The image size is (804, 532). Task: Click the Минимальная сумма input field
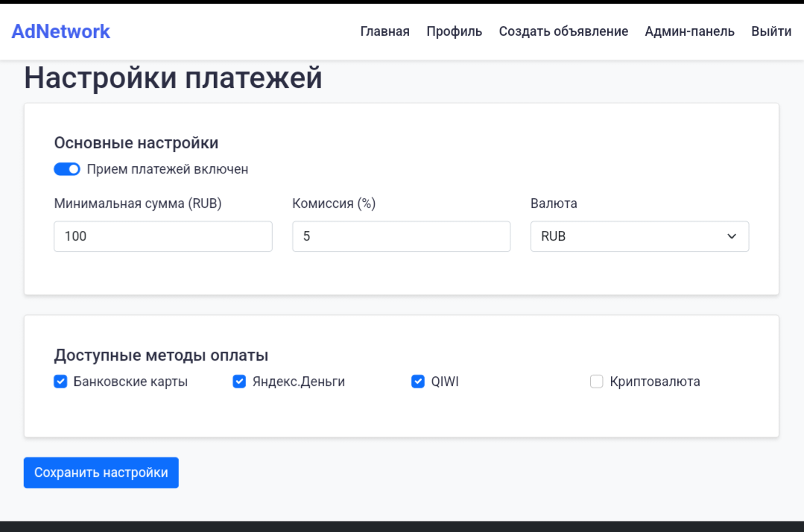click(x=163, y=236)
